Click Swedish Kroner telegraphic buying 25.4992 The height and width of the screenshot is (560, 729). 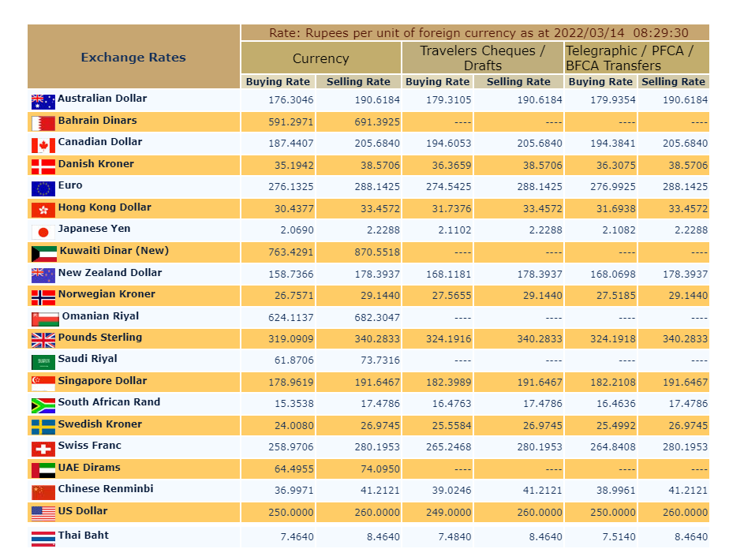click(x=615, y=425)
